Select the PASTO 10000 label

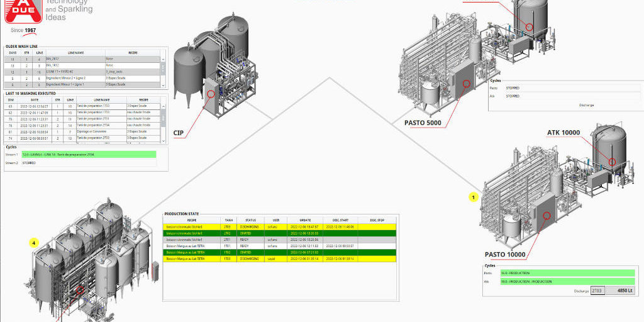click(506, 255)
